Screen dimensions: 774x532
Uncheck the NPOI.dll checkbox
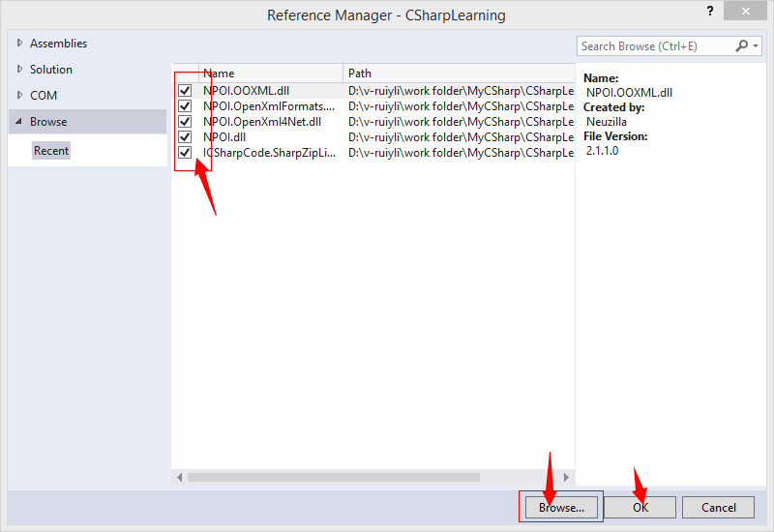pos(185,137)
